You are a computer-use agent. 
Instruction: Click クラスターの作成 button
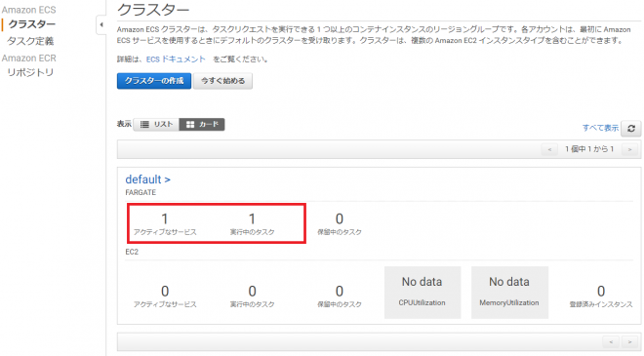click(154, 81)
